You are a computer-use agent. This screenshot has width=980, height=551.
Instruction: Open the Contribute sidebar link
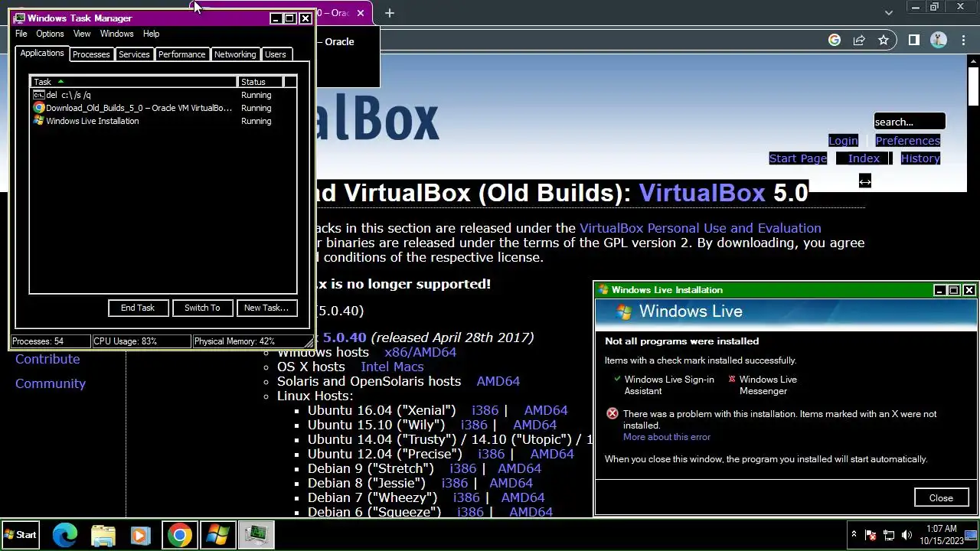[47, 359]
